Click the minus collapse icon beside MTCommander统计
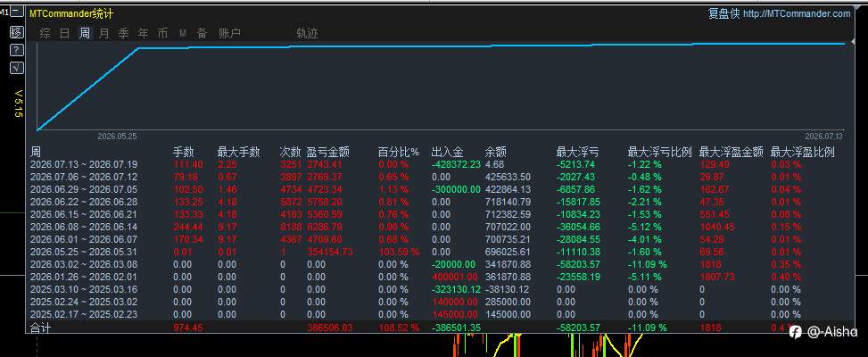Image resolution: width=868 pixels, height=357 pixels. (17, 11)
